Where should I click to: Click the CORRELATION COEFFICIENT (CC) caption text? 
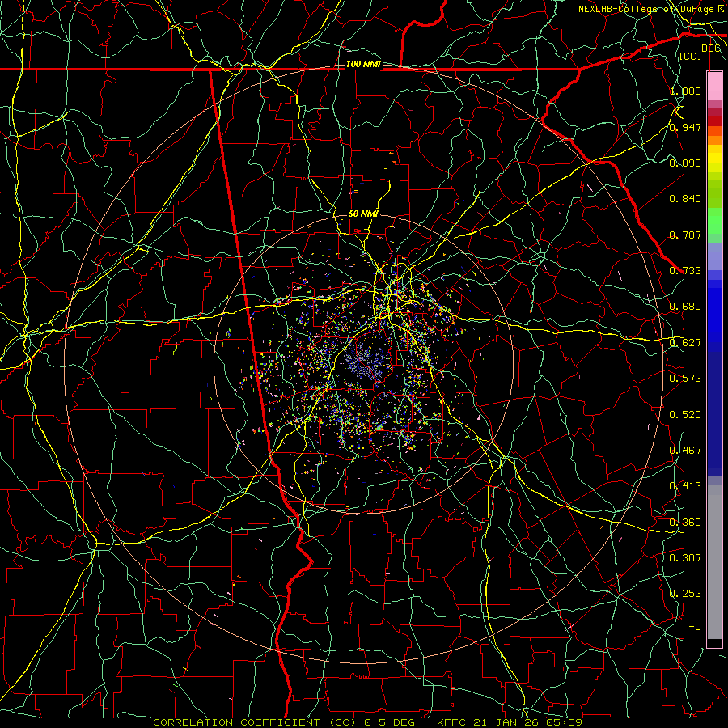pos(255,722)
